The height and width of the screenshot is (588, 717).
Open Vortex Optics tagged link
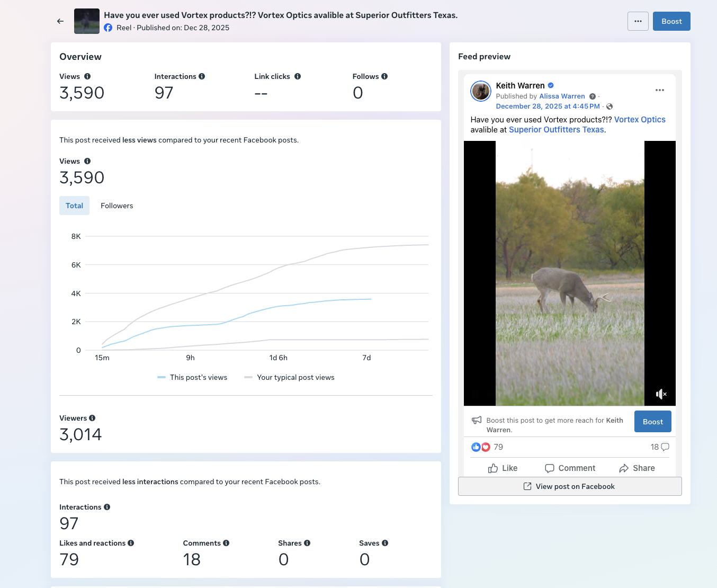point(640,120)
